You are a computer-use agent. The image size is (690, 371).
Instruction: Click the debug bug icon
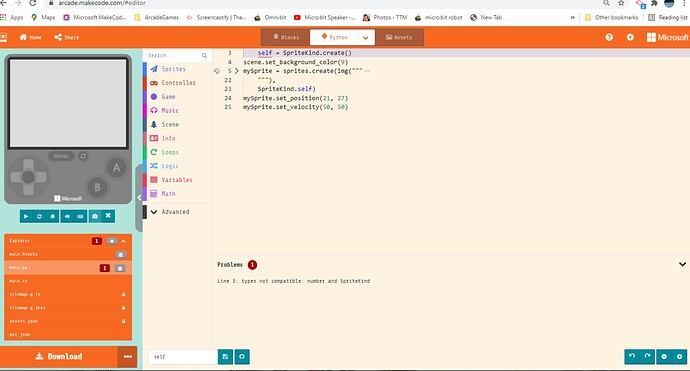tap(52, 216)
